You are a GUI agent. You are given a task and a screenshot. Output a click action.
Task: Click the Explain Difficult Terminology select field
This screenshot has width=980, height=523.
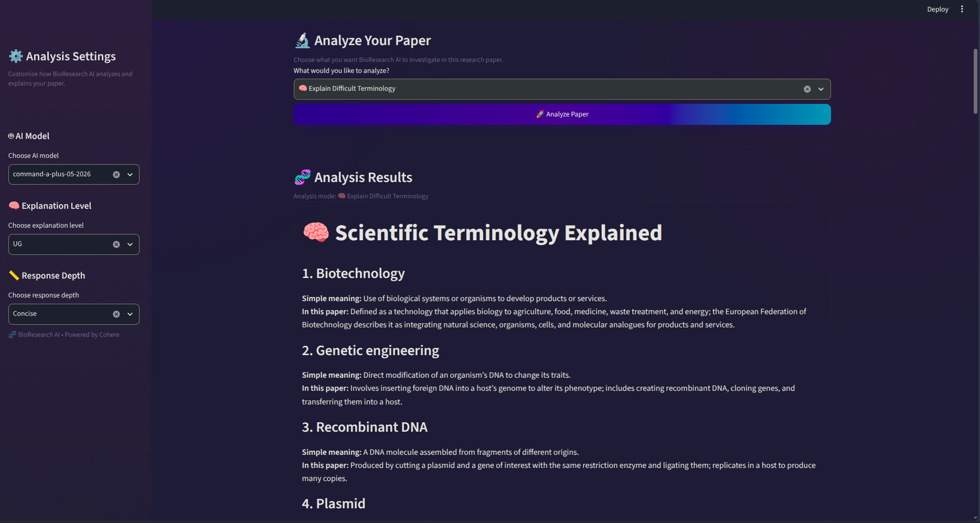[x=562, y=89]
